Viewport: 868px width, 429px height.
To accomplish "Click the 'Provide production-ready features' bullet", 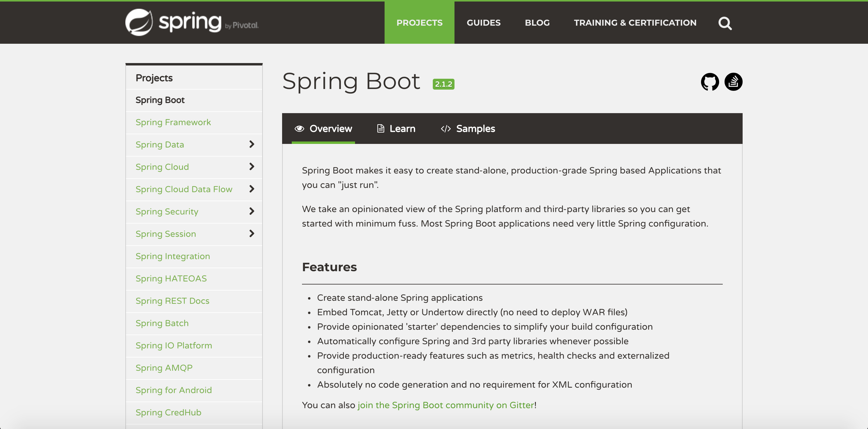I will pos(493,363).
